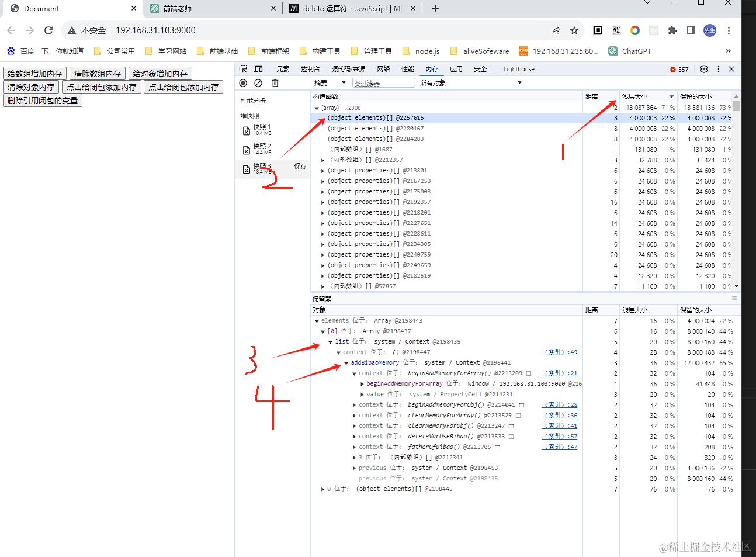
Task: Sort by the upper 保留的大小 column header
Action: 705,96
